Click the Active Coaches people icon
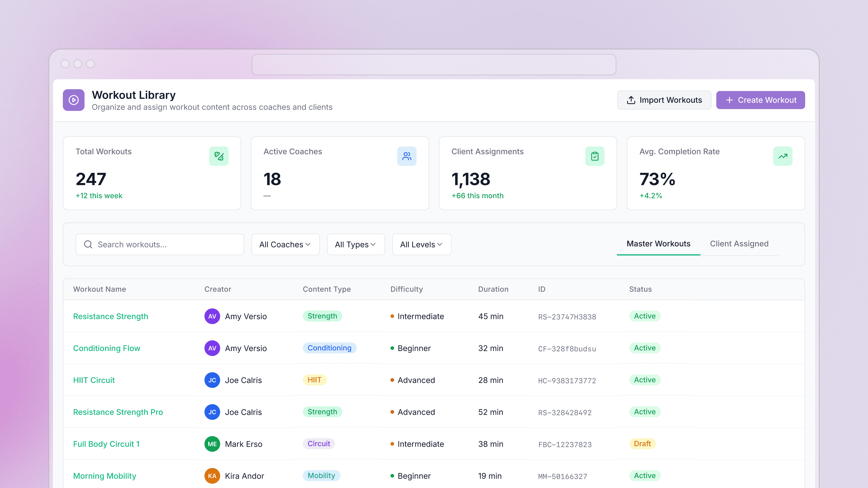This screenshot has width=868, height=488. pyautogui.click(x=407, y=156)
